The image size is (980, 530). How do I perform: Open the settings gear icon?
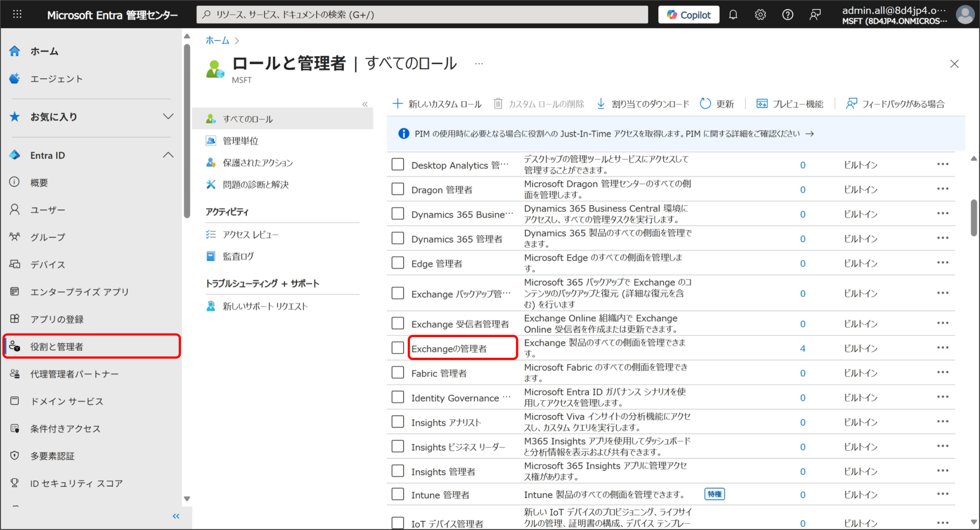coord(760,15)
